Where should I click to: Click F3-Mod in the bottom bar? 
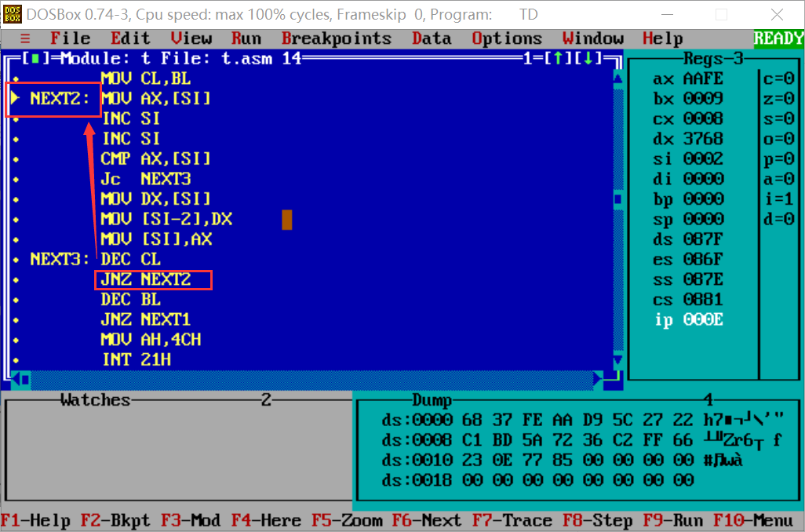191,521
